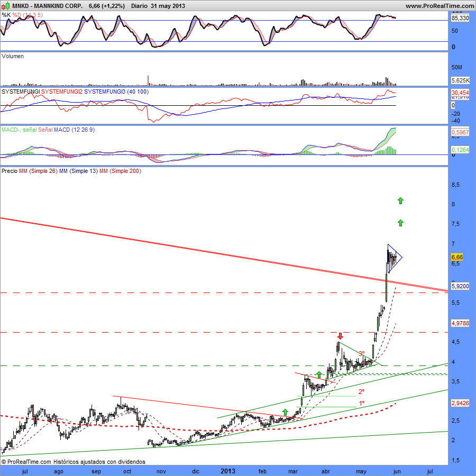Select the green up arrow near price level 7,5
476x476 pixels.
pyautogui.click(x=400, y=223)
